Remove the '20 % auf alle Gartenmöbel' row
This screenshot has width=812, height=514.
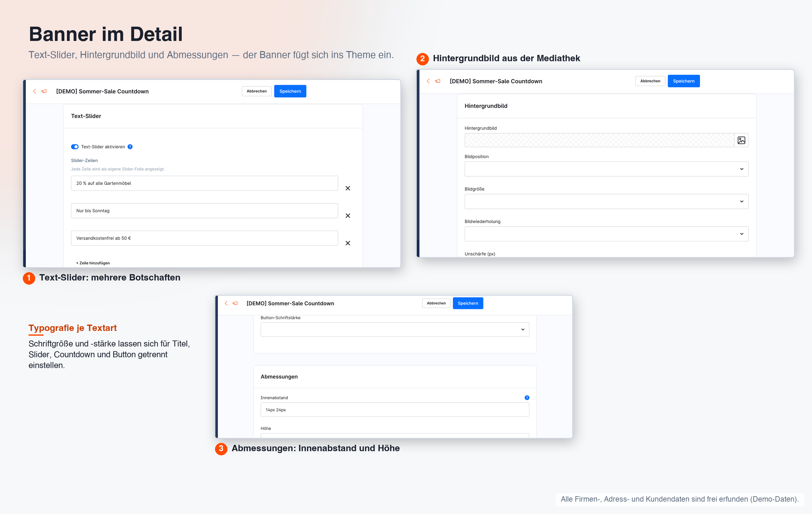pos(348,188)
